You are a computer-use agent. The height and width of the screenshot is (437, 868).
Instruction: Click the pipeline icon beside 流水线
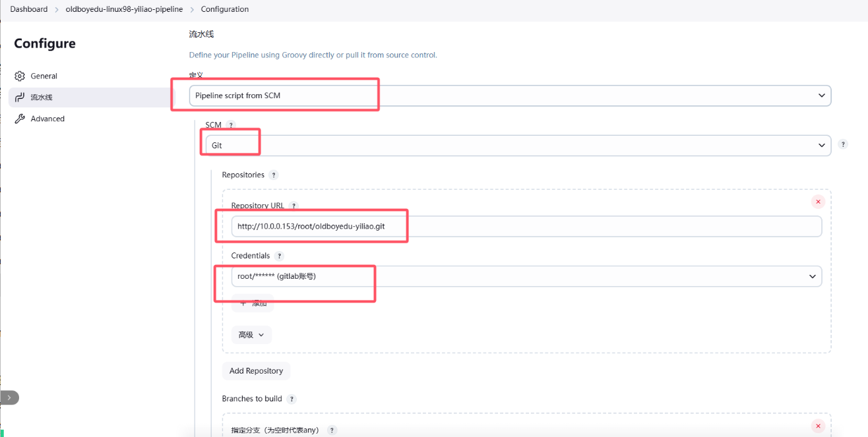[20, 98]
